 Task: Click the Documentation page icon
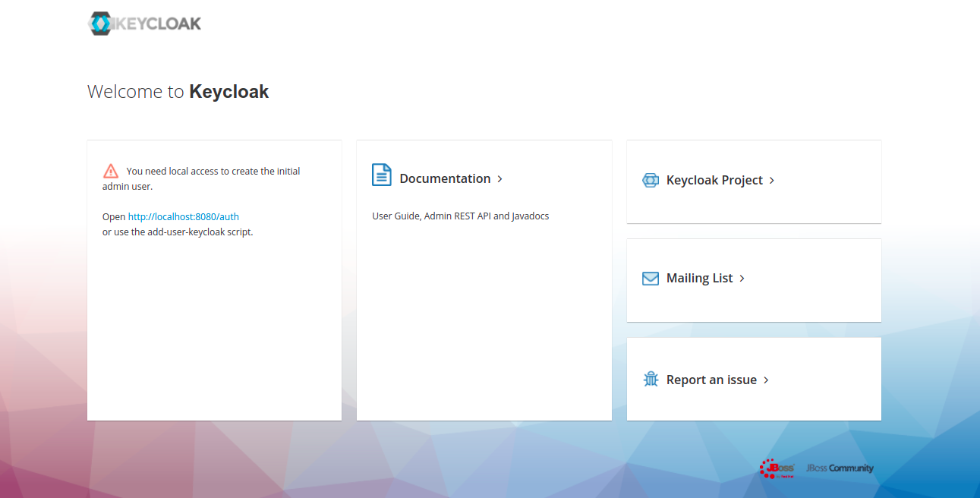tap(382, 175)
